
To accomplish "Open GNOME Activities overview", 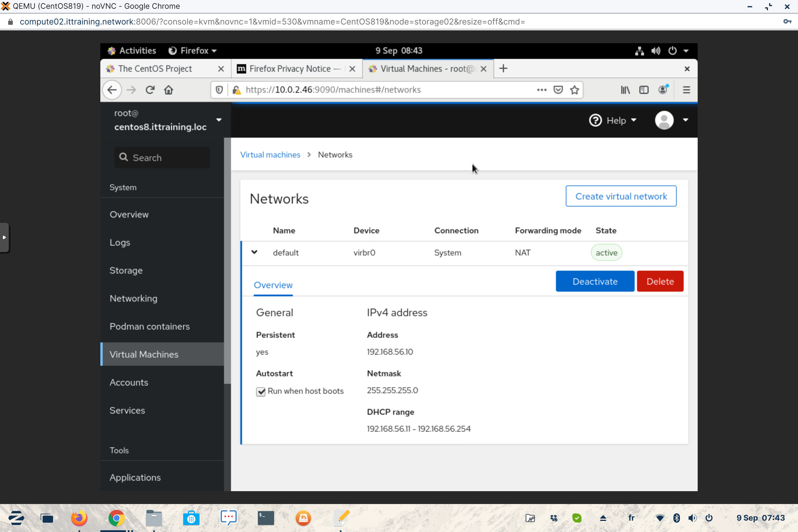I will (x=132, y=51).
